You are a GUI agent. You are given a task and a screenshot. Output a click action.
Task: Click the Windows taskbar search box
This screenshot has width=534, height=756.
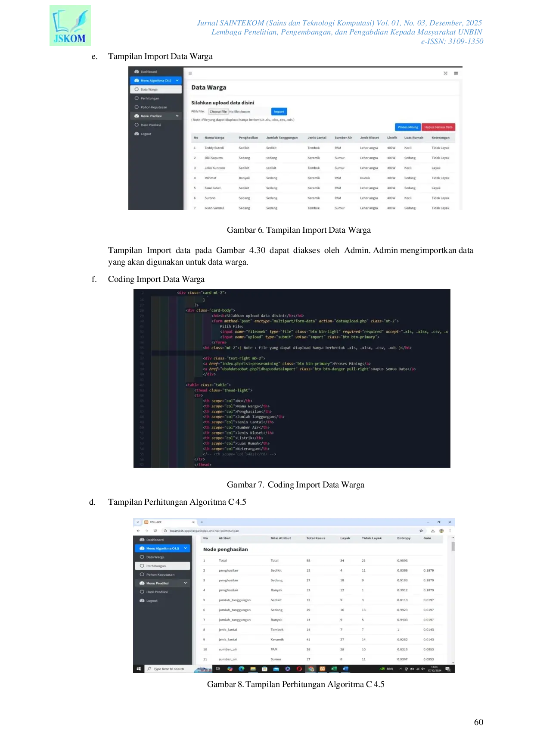(170, 669)
